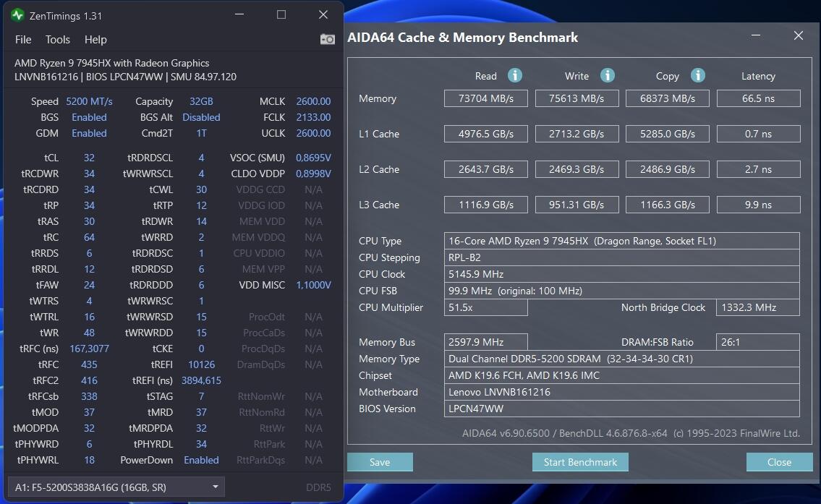Click the Write column info icon
This screenshot has height=504, width=821.
(607, 75)
